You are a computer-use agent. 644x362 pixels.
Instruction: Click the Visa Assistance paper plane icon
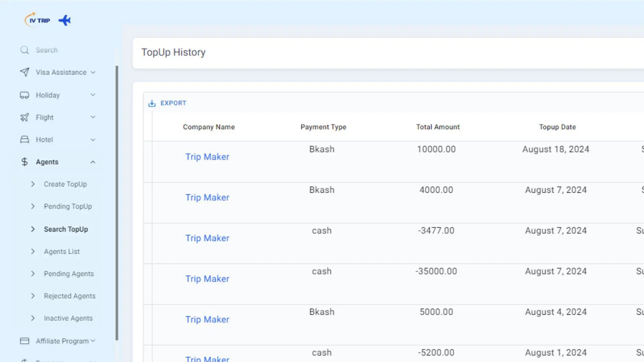pos(24,72)
